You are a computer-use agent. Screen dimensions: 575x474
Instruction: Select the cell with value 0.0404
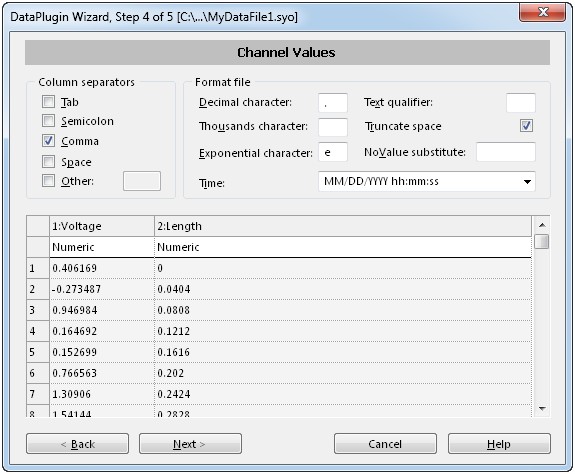(x=343, y=289)
